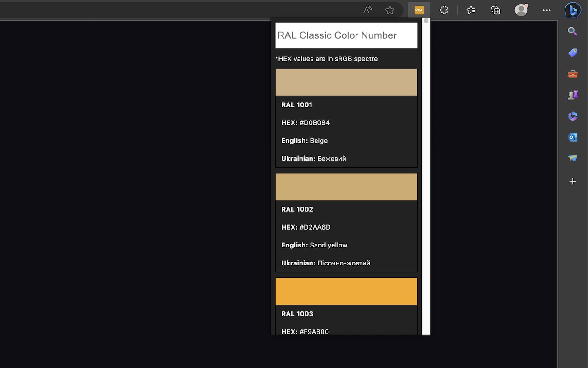The width and height of the screenshot is (588, 368).
Task: Open the Favorites list icon
Action: (471, 10)
